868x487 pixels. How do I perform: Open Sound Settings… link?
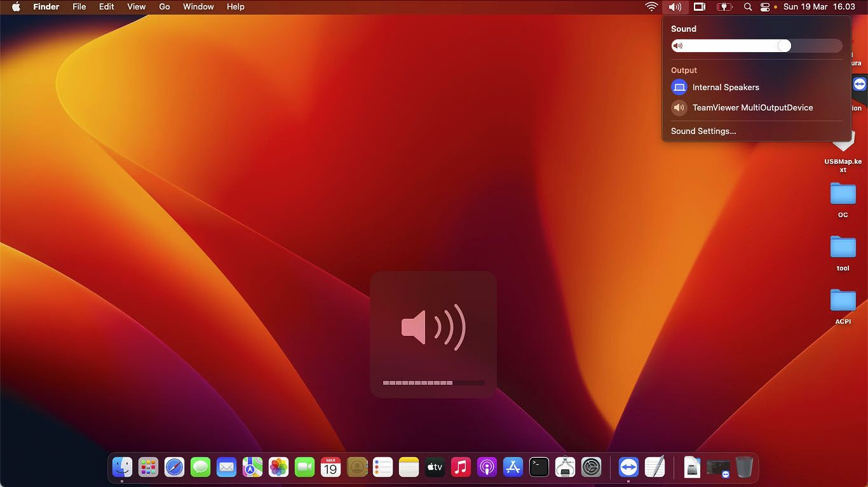coord(703,131)
